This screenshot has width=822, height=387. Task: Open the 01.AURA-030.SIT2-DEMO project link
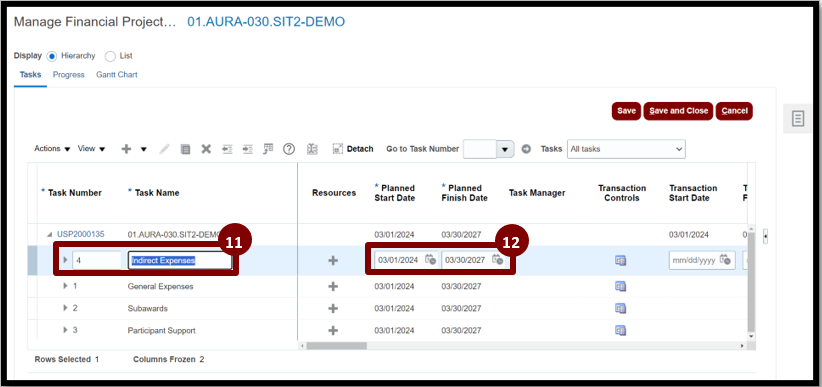266,22
